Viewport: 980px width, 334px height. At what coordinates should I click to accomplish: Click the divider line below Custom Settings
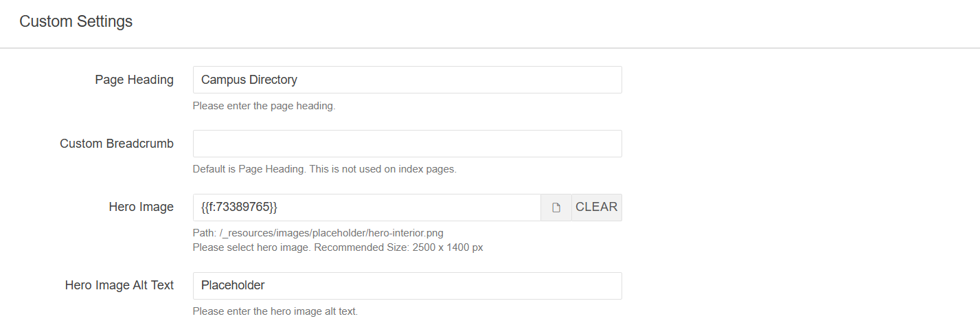[x=490, y=48]
